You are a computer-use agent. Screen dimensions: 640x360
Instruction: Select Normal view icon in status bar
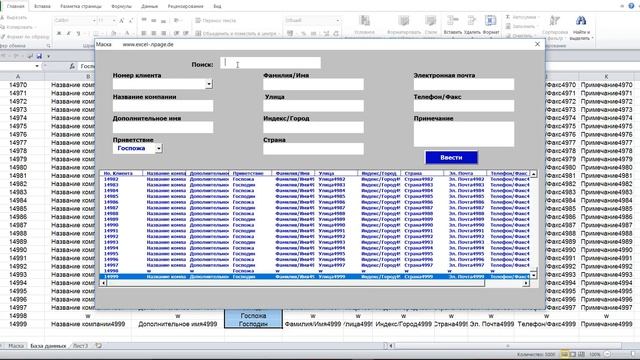(564, 354)
